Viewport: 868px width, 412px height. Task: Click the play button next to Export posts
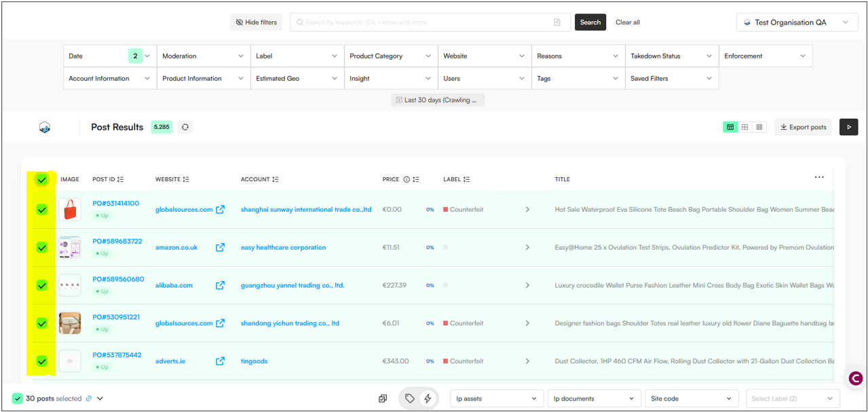(848, 127)
